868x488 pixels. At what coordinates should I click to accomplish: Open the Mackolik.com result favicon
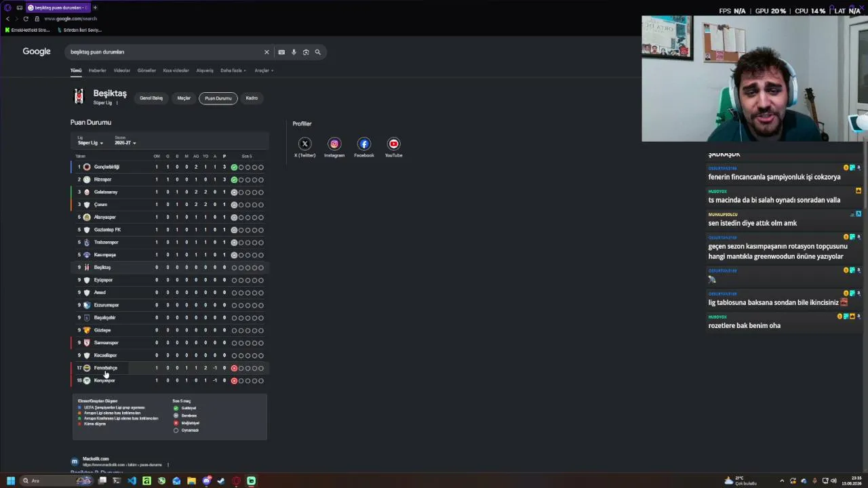[x=75, y=462]
